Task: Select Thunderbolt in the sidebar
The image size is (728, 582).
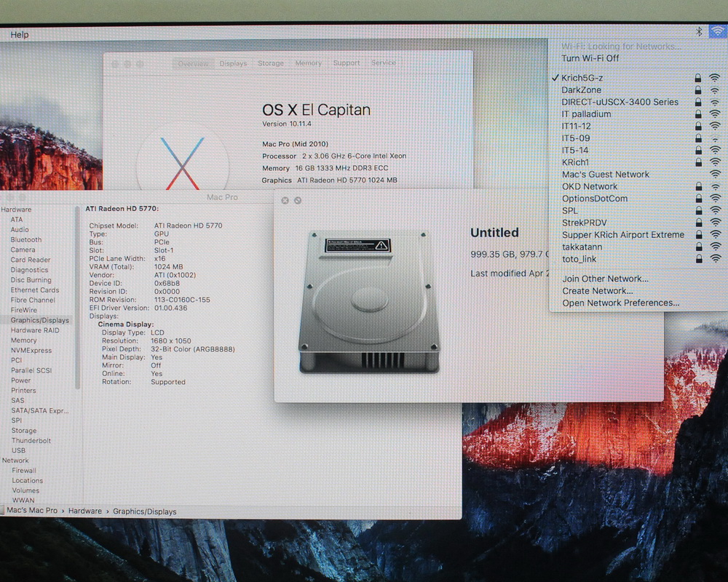Action: [31, 440]
